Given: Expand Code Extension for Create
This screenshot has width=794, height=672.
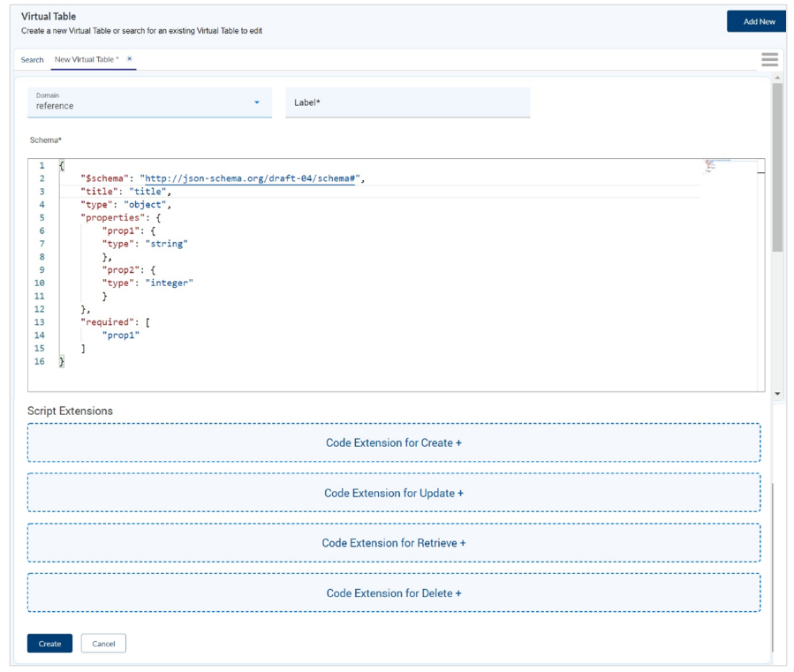Looking at the screenshot, I should pos(394,442).
